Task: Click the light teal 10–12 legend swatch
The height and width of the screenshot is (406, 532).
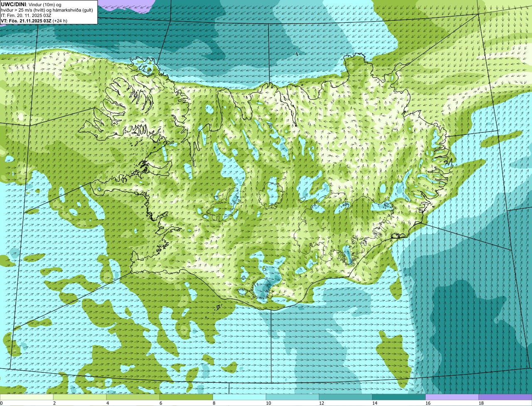Action: (293, 397)
